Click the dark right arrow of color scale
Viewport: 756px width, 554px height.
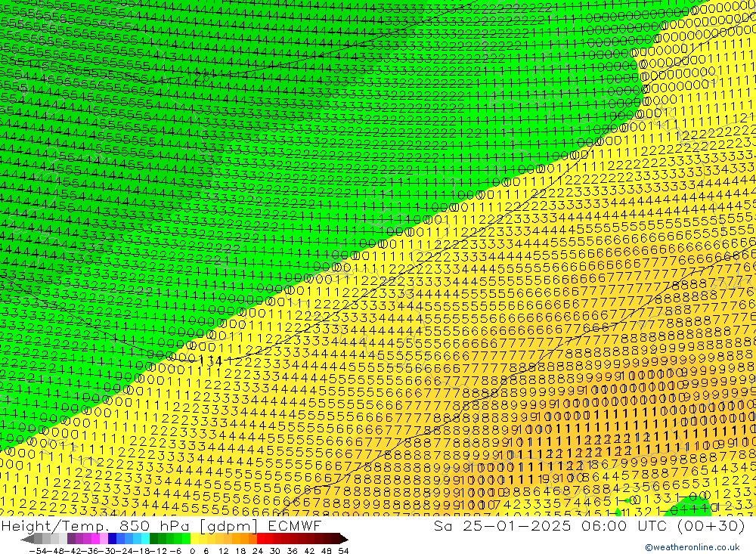click(x=344, y=540)
